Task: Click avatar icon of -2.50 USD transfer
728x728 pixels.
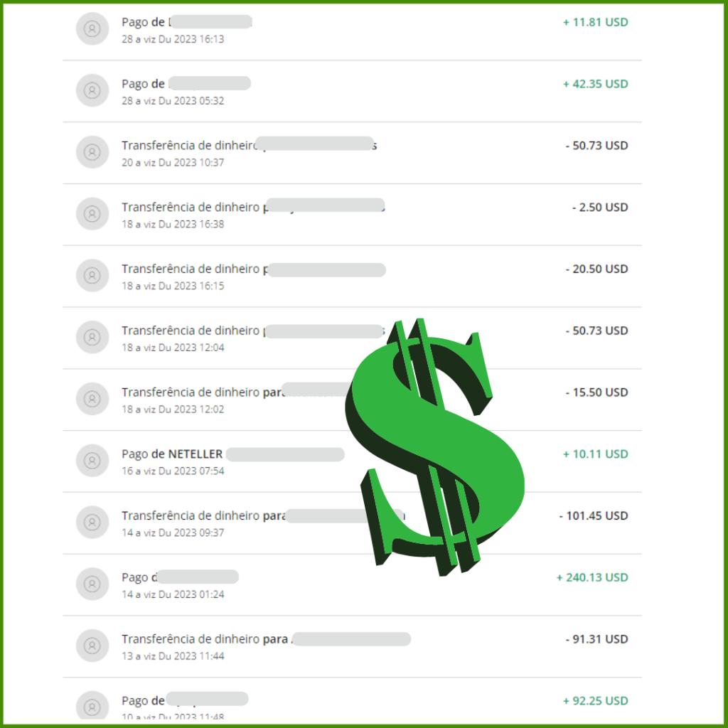Action: tap(92, 213)
